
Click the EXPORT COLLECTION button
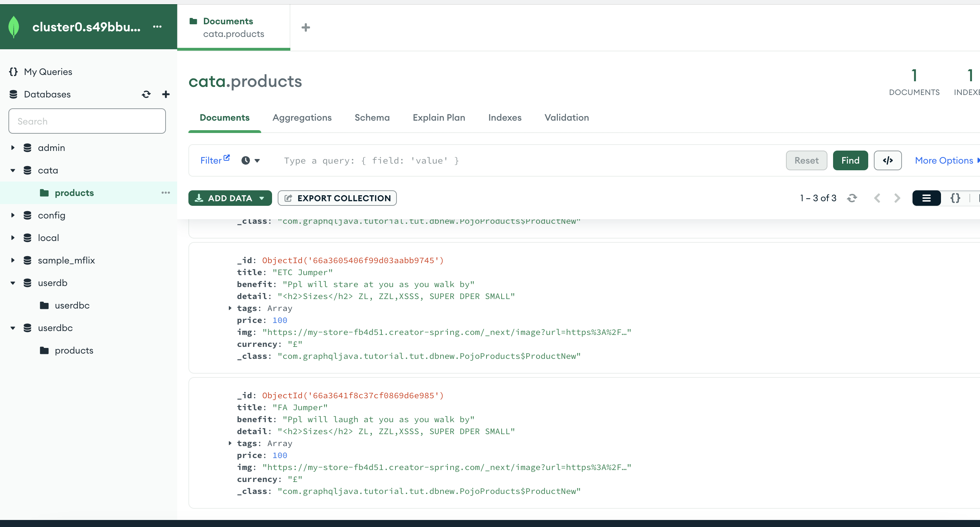click(x=337, y=198)
